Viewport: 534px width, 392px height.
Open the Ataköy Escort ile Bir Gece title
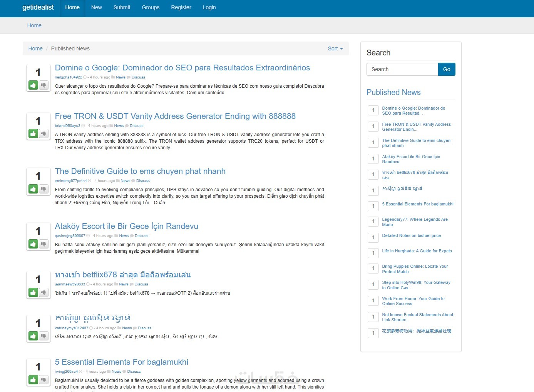pos(126,226)
